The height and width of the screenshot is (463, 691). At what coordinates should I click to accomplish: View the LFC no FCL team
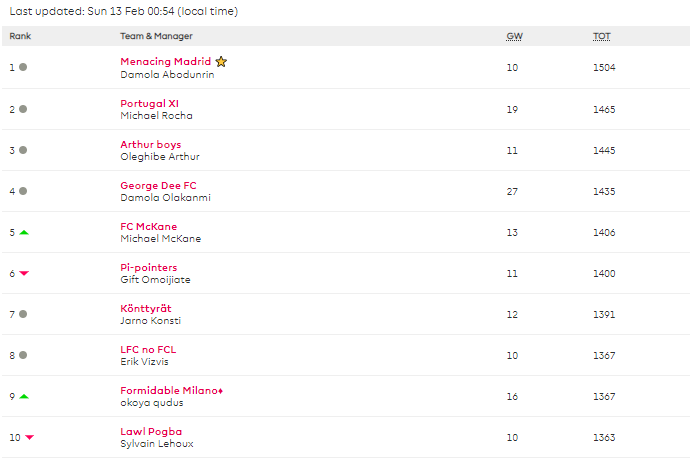pos(148,349)
